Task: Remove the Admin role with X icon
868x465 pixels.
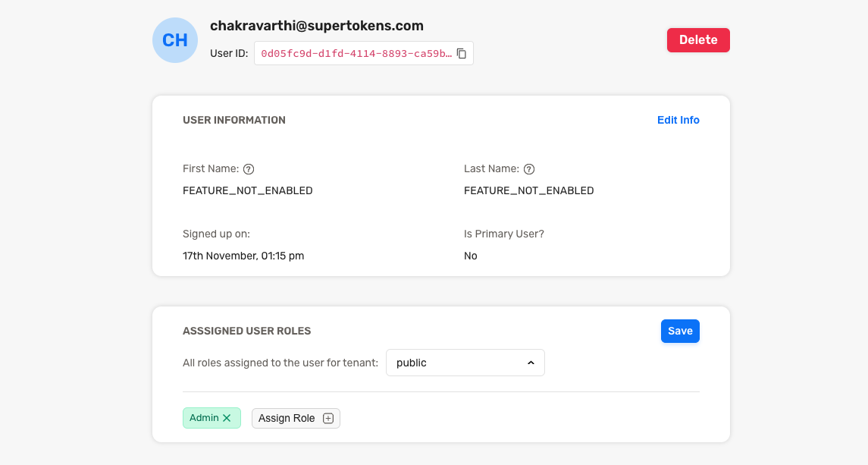Action: (x=227, y=418)
